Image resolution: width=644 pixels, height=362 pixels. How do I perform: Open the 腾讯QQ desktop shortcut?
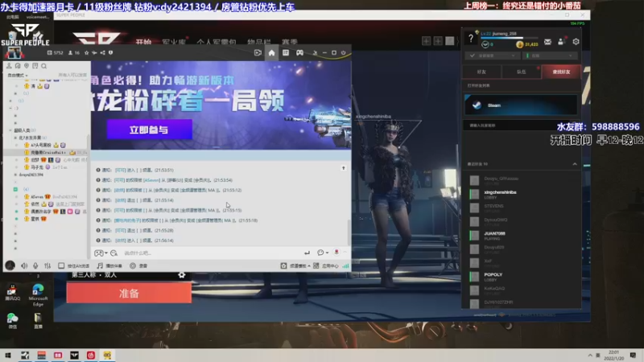click(12, 293)
